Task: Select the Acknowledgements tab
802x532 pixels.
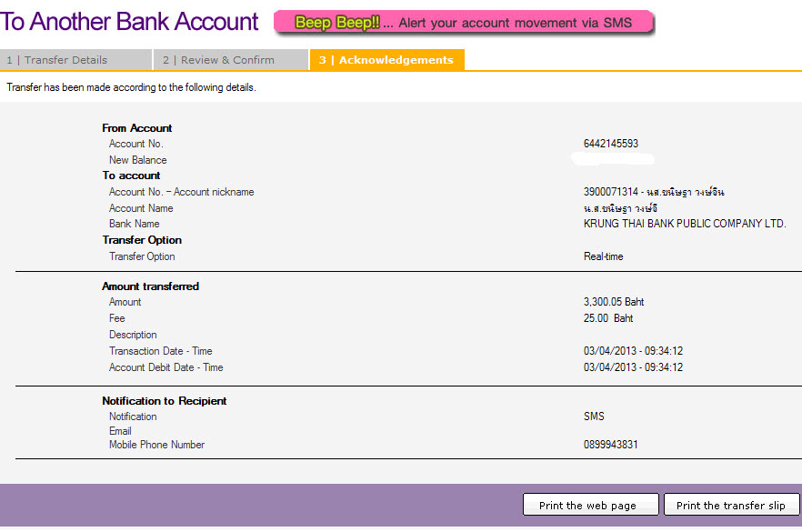Action: [386, 60]
